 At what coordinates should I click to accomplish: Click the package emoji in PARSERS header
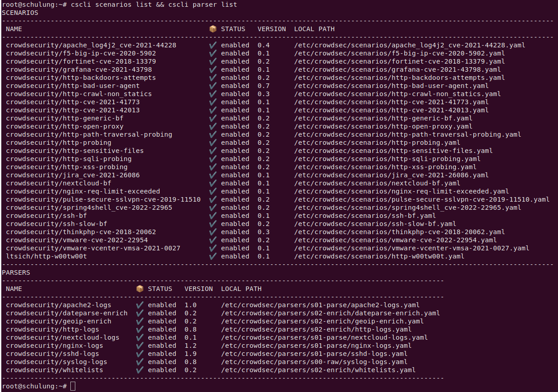pos(140,289)
